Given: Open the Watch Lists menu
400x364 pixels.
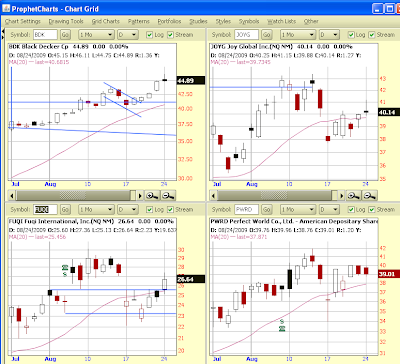Looking at the screenshot, I should coord(281,21).
